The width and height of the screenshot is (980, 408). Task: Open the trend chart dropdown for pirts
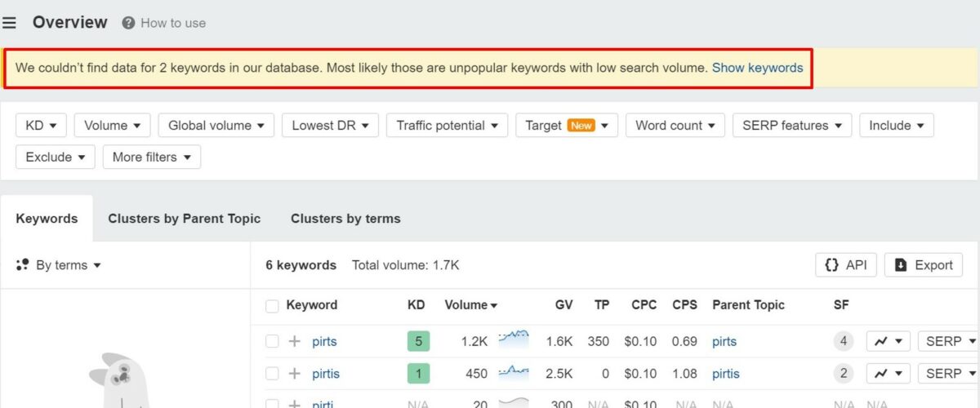(888, 341)
